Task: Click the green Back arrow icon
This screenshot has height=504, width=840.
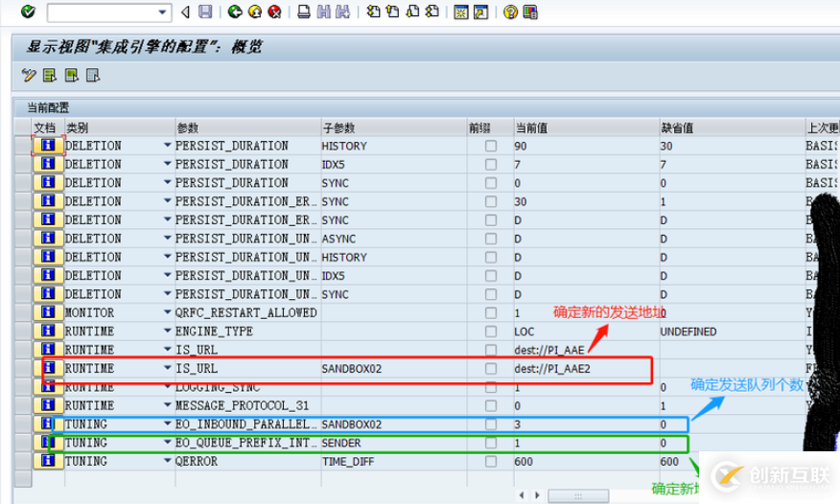Action: 235,11
